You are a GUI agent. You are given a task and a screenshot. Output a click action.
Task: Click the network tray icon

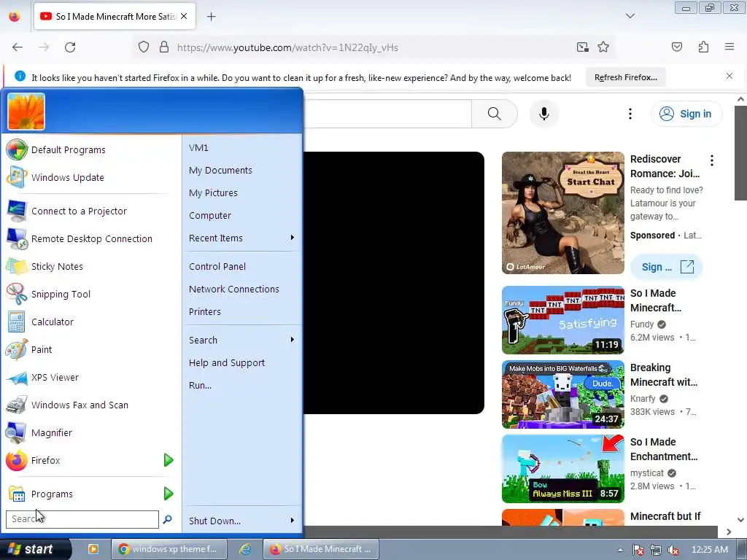pos(656,550)
